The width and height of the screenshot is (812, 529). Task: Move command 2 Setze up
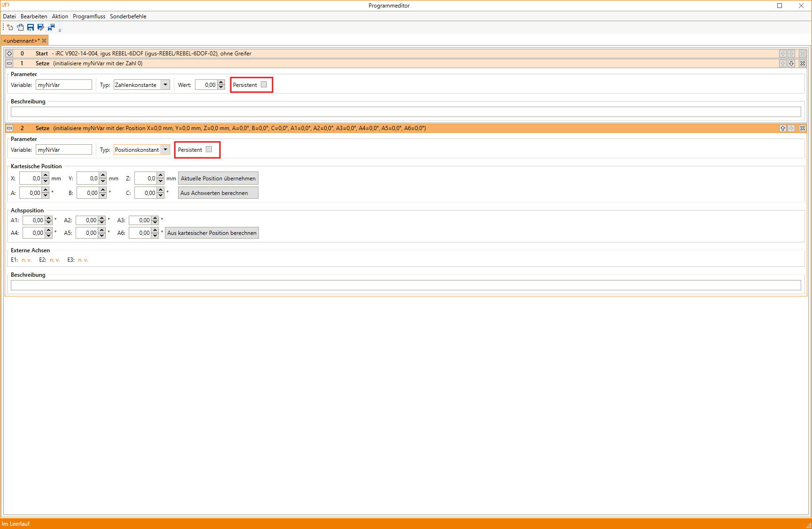pos(783,128)
